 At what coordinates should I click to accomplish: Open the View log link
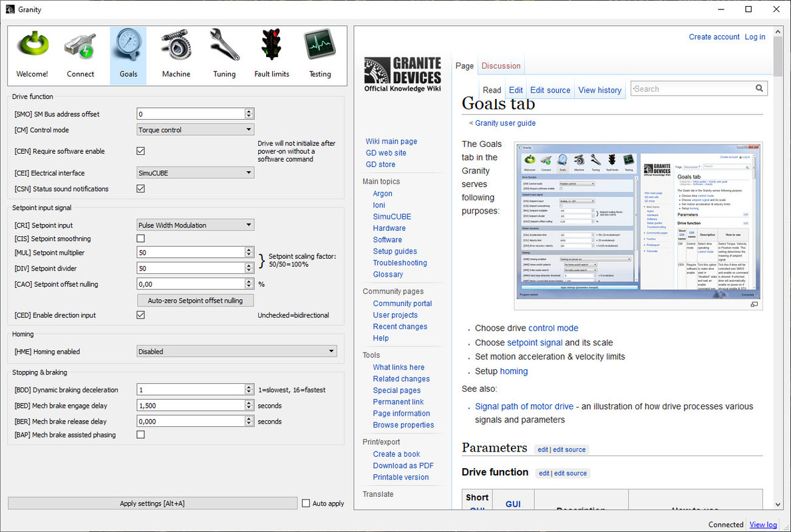click(763, 525)
